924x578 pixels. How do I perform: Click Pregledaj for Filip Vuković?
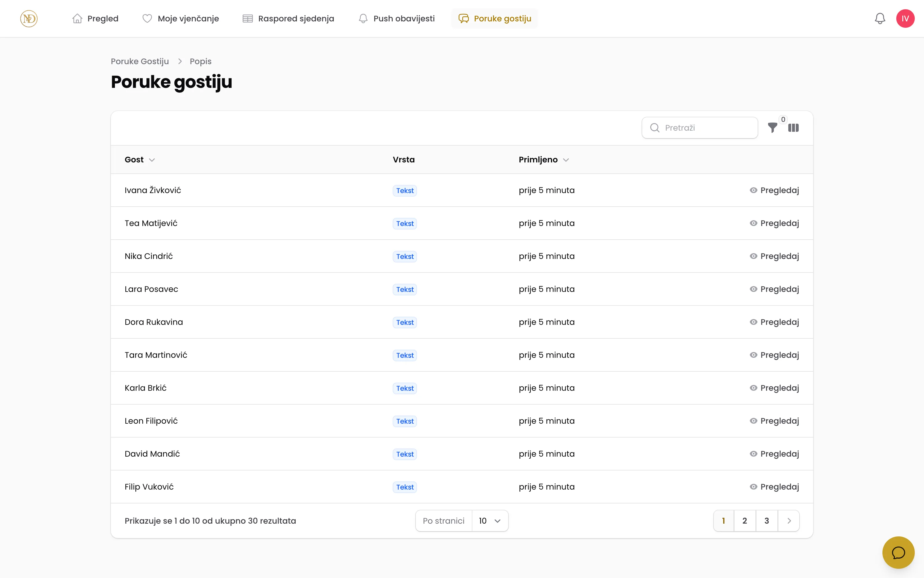tap(774, 487)
